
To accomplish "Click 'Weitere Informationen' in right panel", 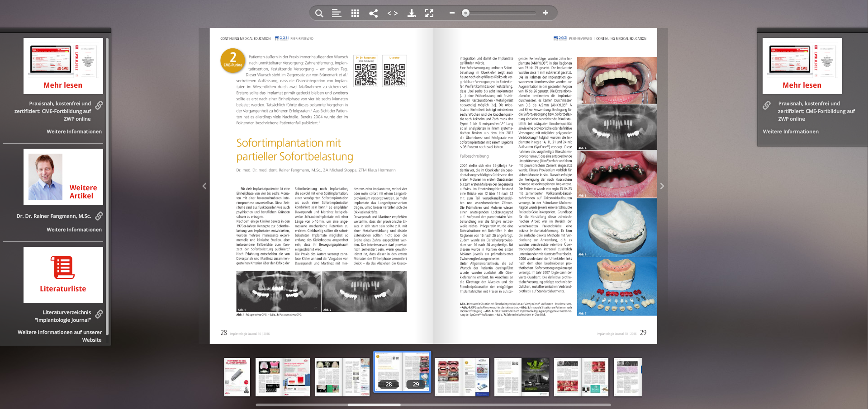I will pos(791,132).
